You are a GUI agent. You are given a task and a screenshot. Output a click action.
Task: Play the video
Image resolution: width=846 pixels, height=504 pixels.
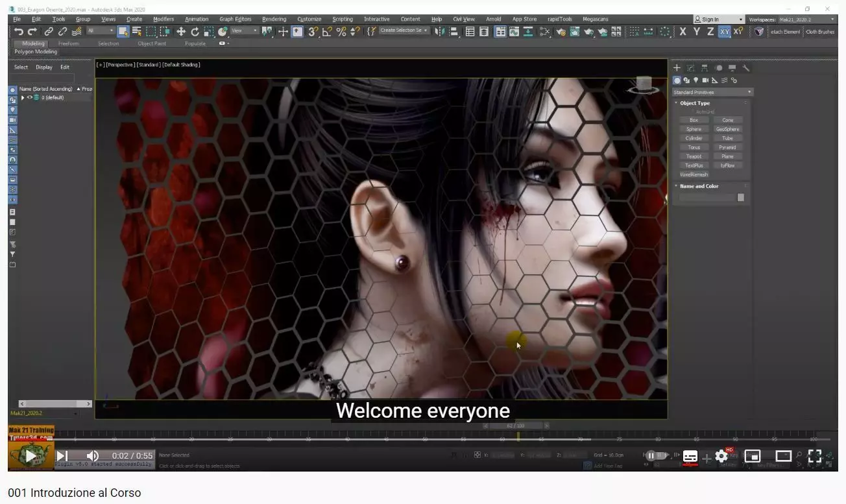click(30, 456)
